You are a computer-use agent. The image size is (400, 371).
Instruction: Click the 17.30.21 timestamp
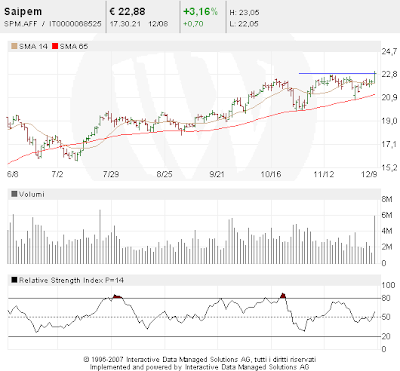[125, 24]
